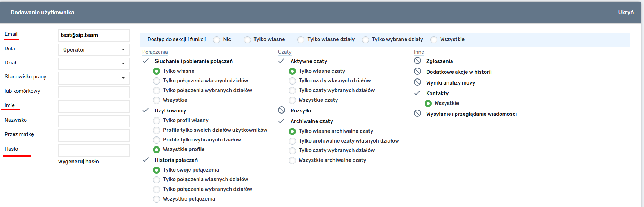
Task: Click blocked icon beside Dodatkowe akcje w historii
Action: (x=417, y=72)
